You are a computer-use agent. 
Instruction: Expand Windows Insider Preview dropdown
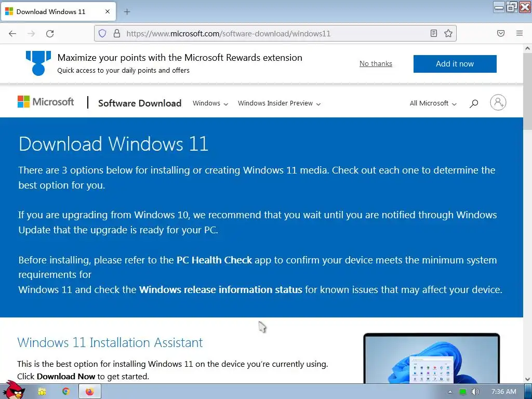click(279, 103)
